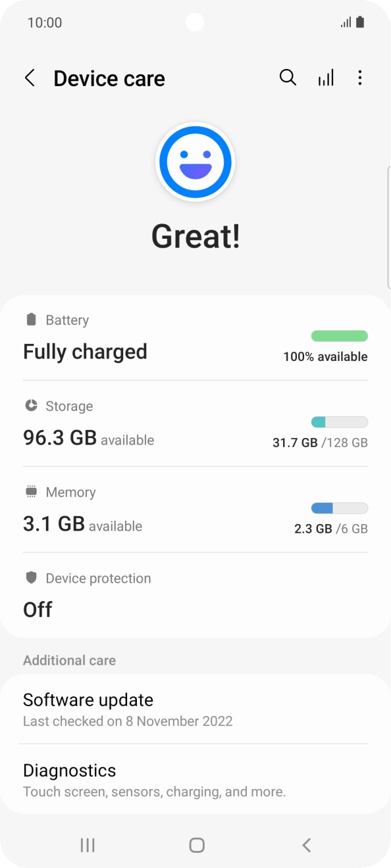Tap the 31.7 GB of 128 GB storage bar
This screenshot has width=391, height=868.
coord(339,422)
